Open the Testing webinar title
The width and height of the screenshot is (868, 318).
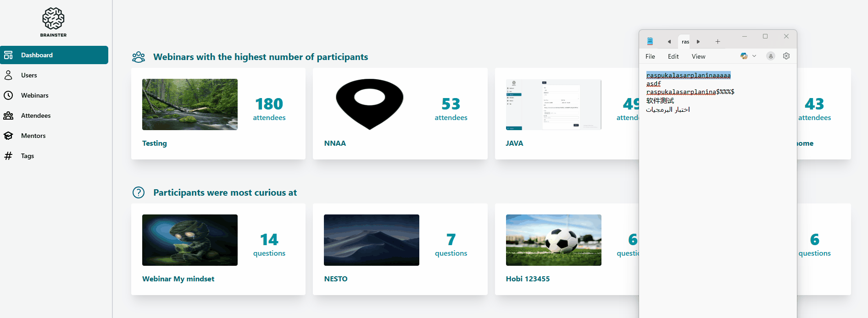click(x=155, y=143)
